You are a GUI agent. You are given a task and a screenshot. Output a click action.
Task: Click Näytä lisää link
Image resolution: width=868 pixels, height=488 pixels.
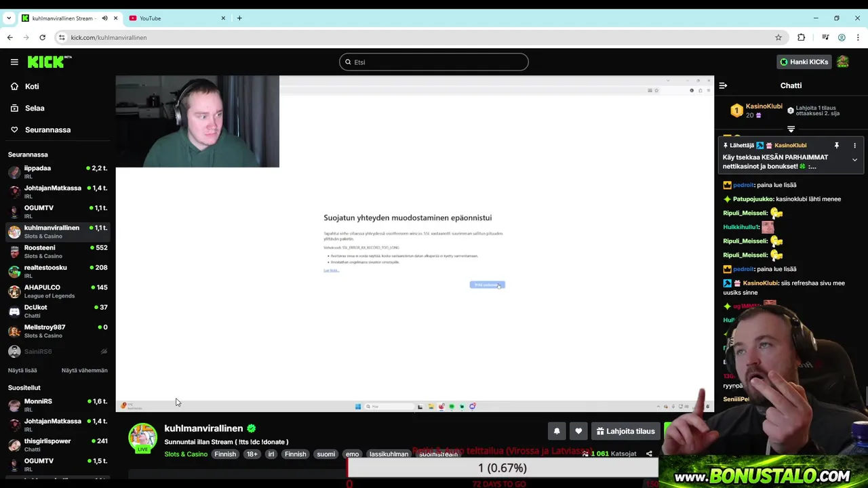coord(22,370)
